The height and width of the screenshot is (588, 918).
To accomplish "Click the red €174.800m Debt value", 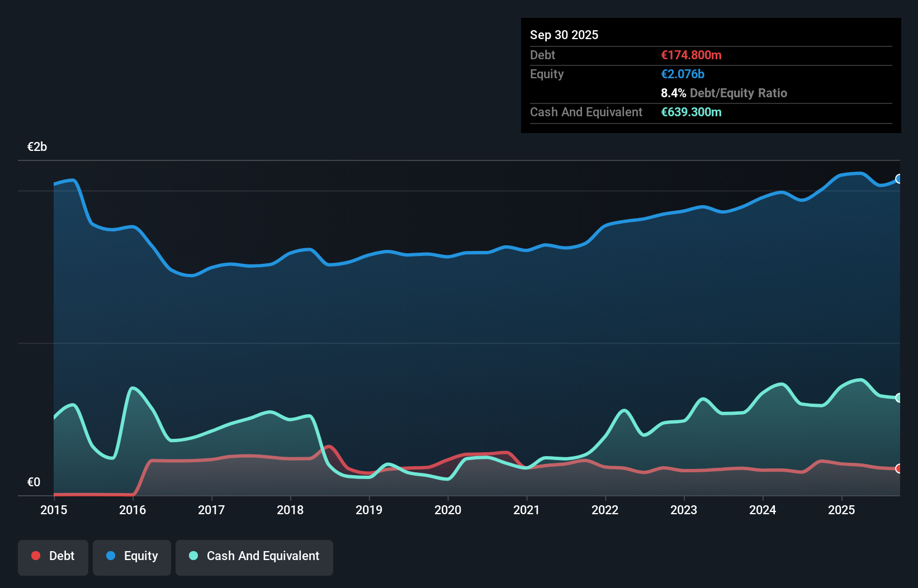I will coord(692,55).
